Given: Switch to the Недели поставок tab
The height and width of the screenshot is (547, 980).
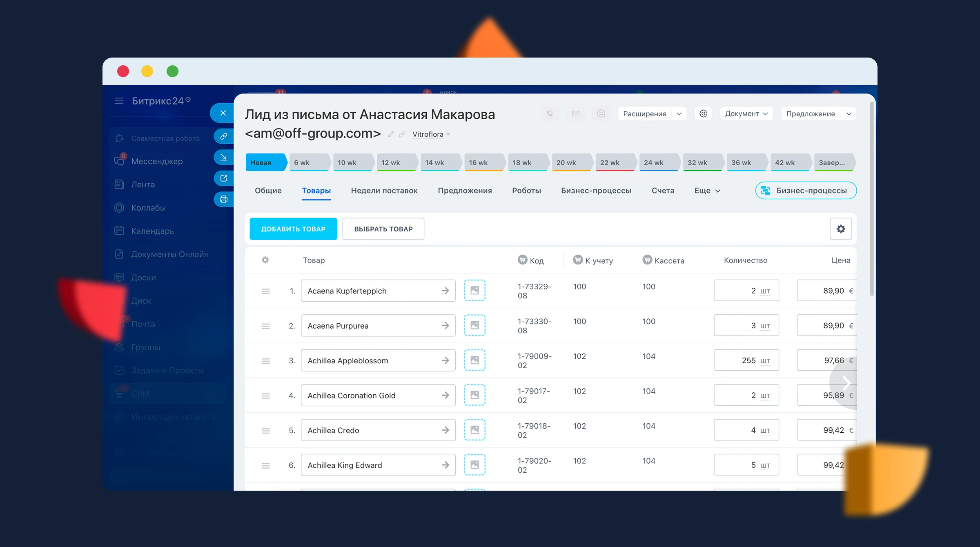Looking at the screenshot, I should pyautogui.click(x=384, y=191).
